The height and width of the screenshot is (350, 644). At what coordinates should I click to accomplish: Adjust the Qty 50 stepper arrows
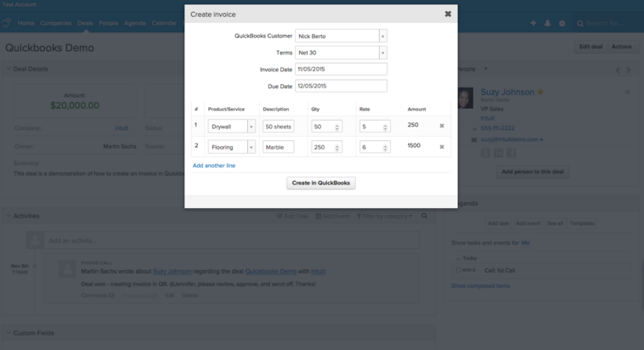336,127
